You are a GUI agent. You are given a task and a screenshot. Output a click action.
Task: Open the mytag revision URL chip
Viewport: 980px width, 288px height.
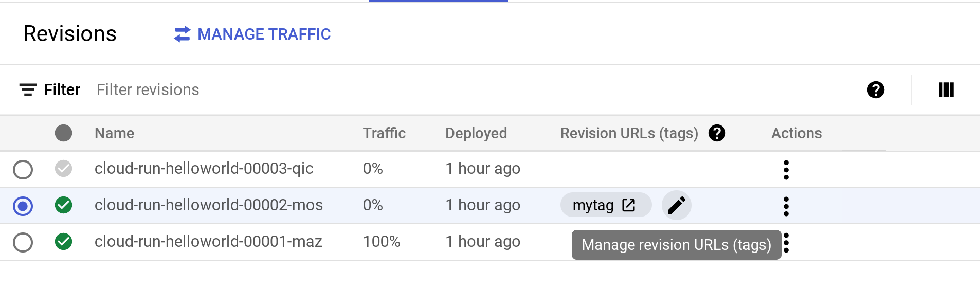tap(593, 205)
